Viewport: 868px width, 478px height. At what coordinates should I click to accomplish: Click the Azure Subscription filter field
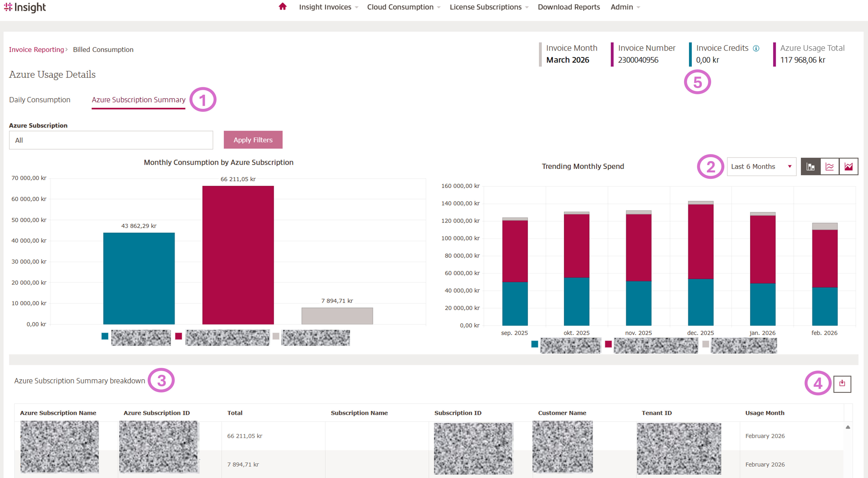(111, 140)
